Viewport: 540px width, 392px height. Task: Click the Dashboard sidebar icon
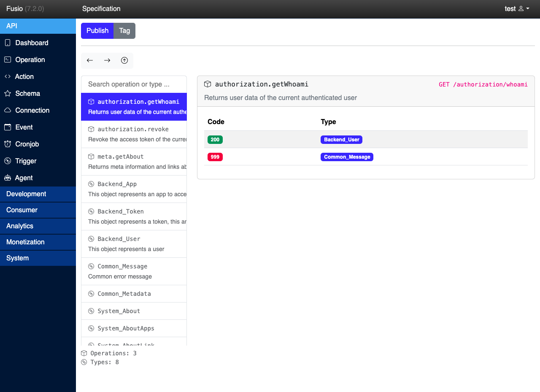tap(8, 43)
